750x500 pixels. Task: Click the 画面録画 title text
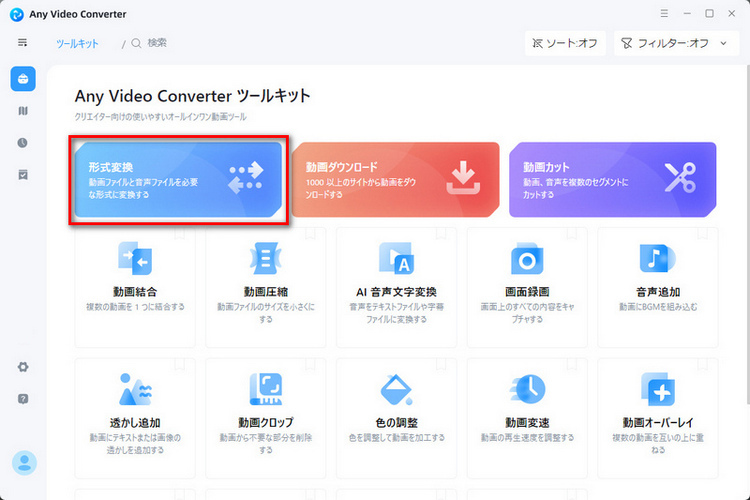[527, 292]
